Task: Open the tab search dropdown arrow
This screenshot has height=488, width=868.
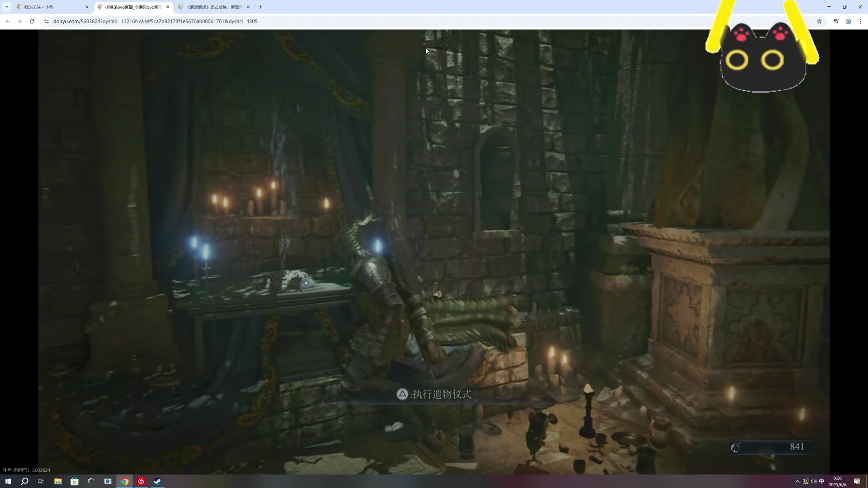Action: [x=7, y=7]
